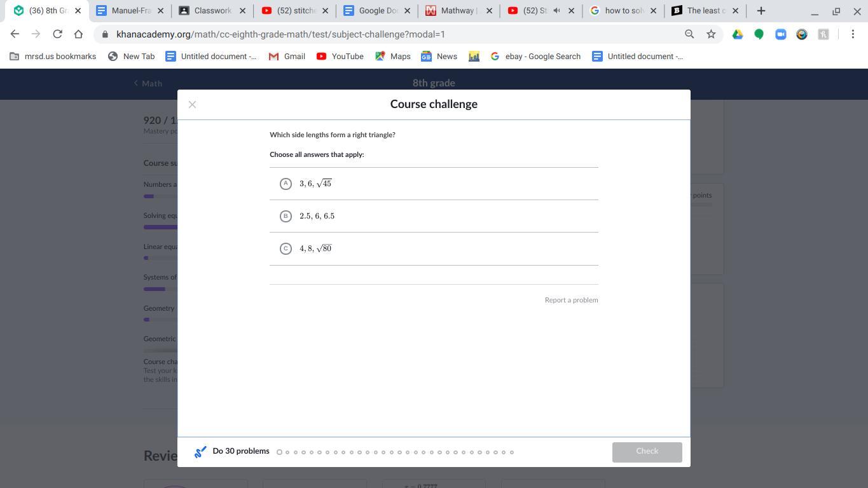
Task: Open the Chrome three-dot menu
Action: pos(853,34)
